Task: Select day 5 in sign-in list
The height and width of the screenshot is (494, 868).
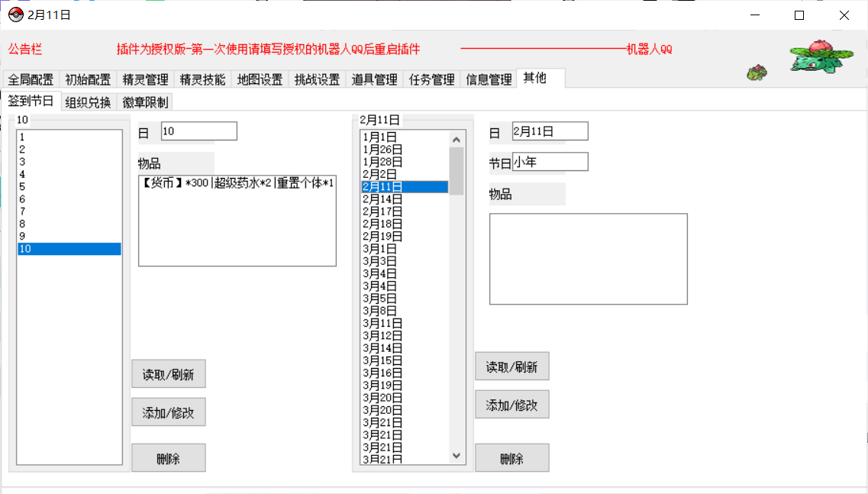Action: pos(69,186)
